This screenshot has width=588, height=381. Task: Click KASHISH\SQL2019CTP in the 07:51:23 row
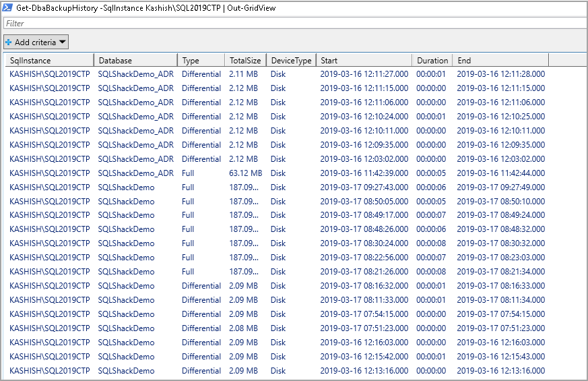[49, 328]
